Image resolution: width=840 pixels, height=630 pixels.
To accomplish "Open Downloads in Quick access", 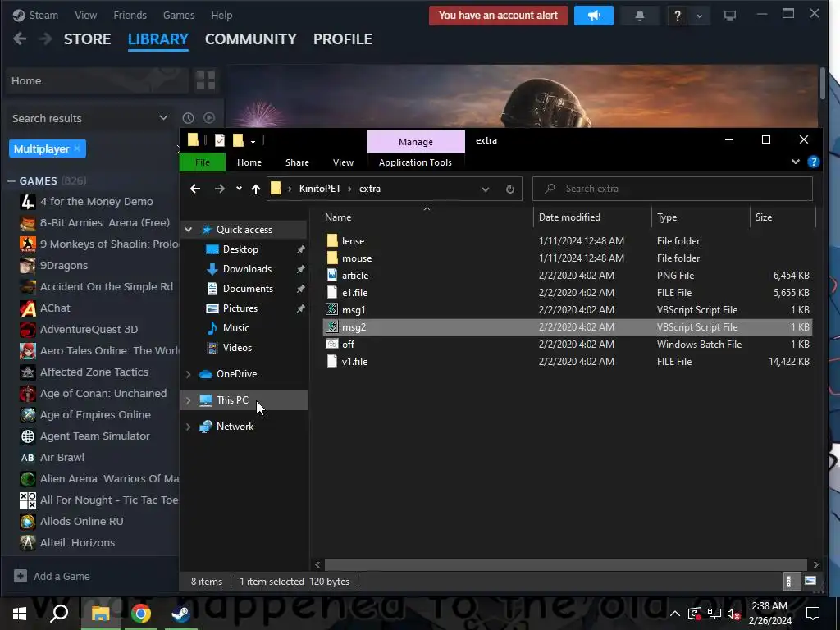I will (x=247, y=269).
